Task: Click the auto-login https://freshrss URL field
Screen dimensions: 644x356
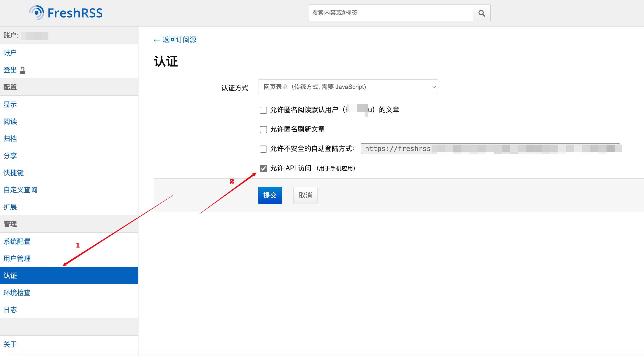Action: coord(490,149)
